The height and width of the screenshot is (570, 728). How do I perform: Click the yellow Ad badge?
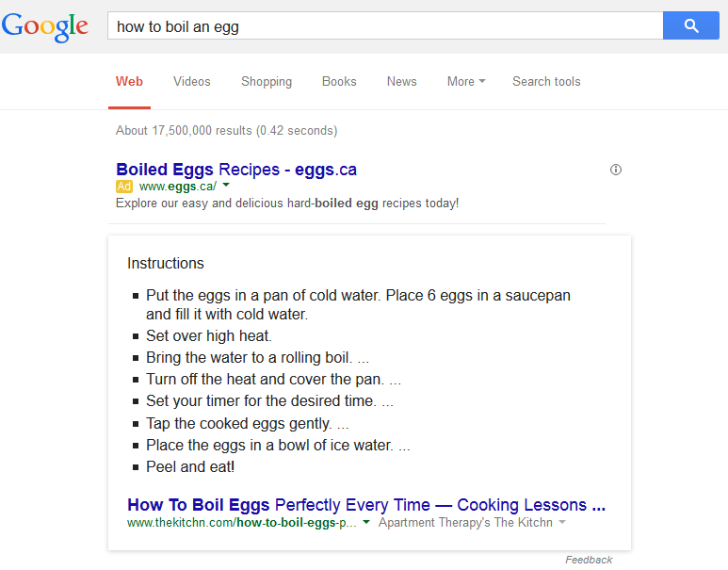click(x=123, y=187)
